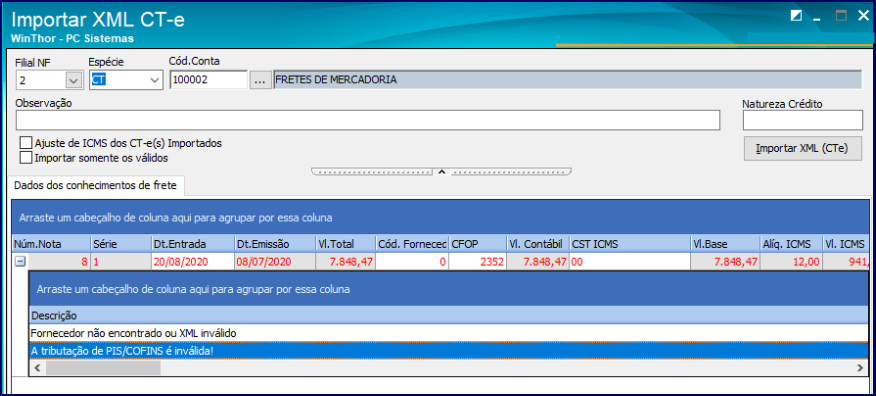Open the Cód.Conta lookup ellipsis button
The height and width of the screenshot is (396, 876).
(x=259, y=80)
